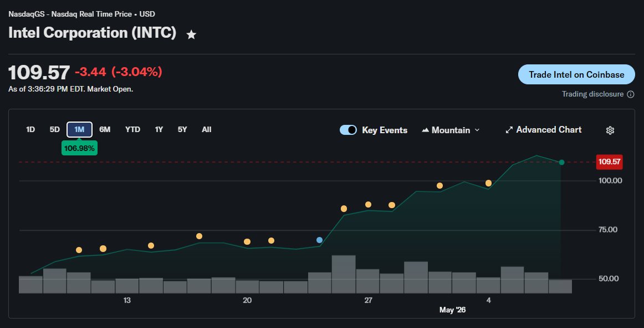Click the Intel Corporation (INTC) title
Screen dimensions: 644x328
[x=93, y=33]
